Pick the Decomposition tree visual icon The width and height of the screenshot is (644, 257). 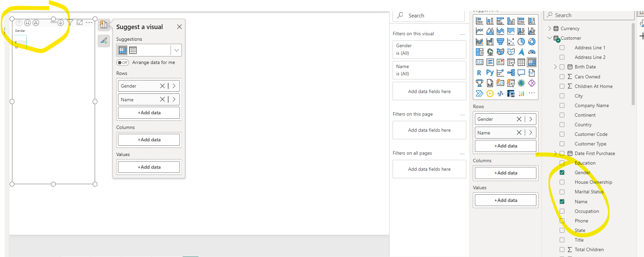pyautogui.click(x=511, y=73)
